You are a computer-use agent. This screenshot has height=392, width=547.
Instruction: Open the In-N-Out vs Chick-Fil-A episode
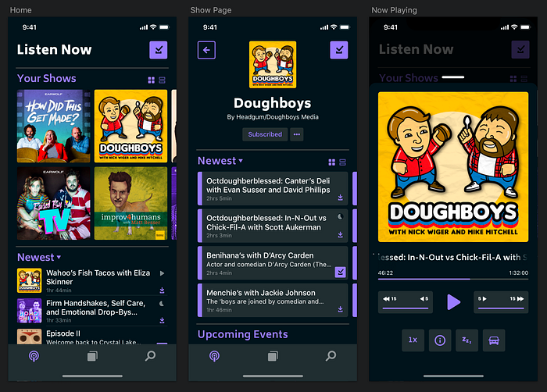tap(273, 226)
